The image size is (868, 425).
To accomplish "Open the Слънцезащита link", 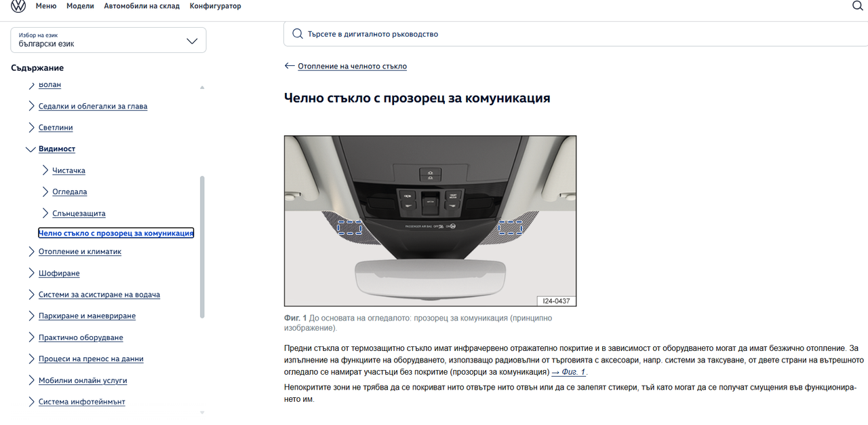I will (x=79, y=213).
